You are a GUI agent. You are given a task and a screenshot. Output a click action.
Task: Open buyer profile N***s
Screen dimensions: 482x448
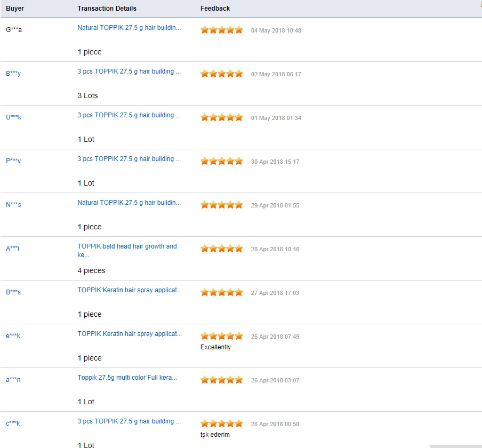click(x=13, y=204)
